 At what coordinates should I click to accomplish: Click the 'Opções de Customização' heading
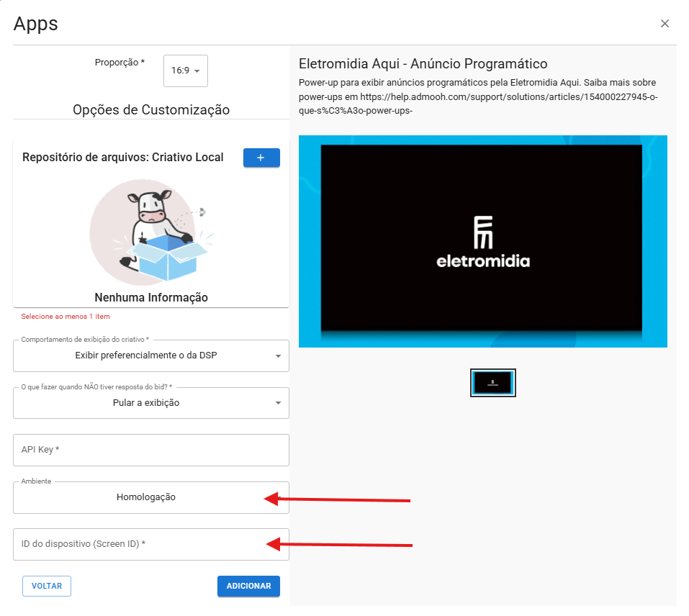(151, 110)
